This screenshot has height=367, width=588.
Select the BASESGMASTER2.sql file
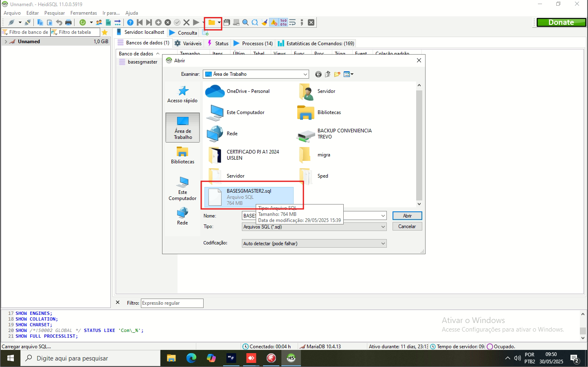248,196
